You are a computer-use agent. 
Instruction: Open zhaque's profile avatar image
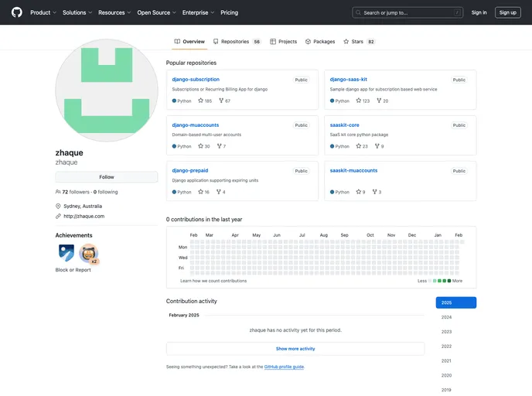[x=107, y=90]
